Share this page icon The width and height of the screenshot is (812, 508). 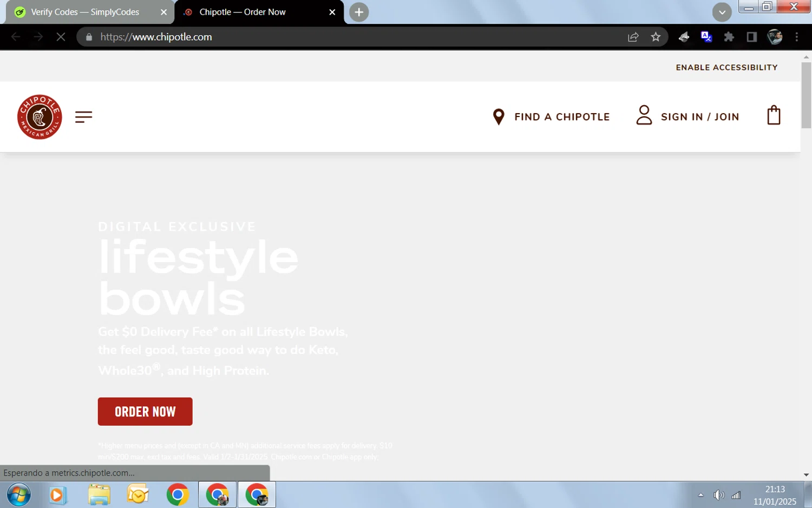click(633, 37)
